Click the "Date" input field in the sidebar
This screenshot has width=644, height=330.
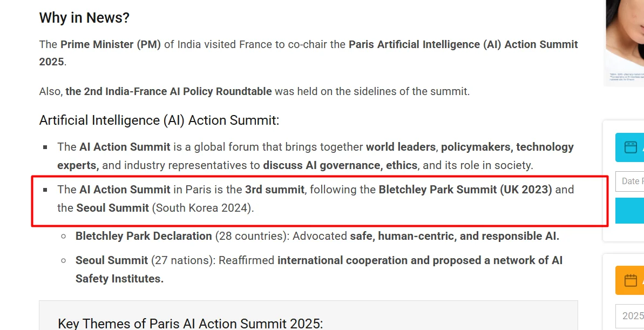(629, 181)
